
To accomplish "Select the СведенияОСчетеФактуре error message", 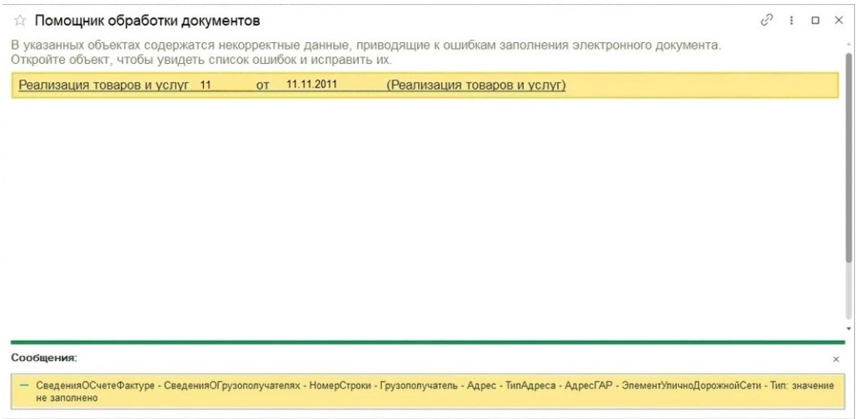I will click(x=435, y=391).
